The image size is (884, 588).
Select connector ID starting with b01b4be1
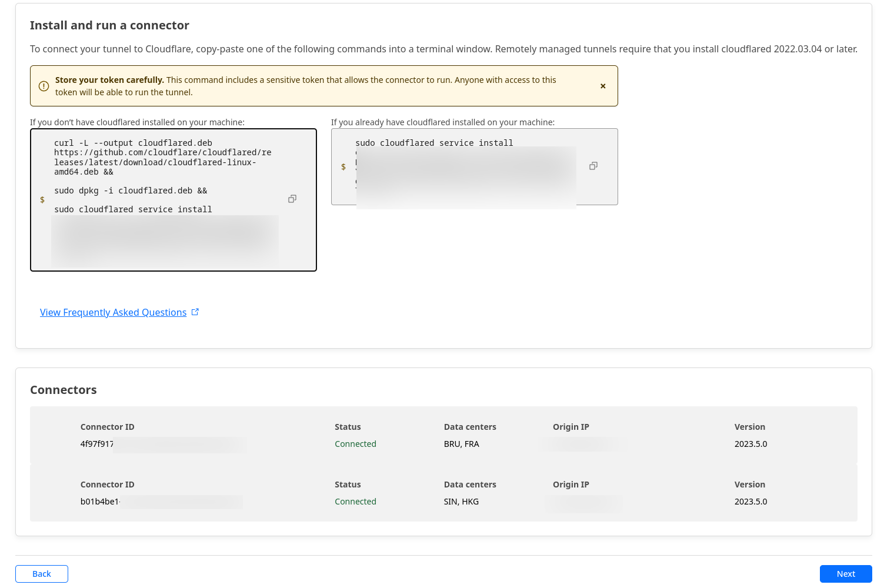100,502
